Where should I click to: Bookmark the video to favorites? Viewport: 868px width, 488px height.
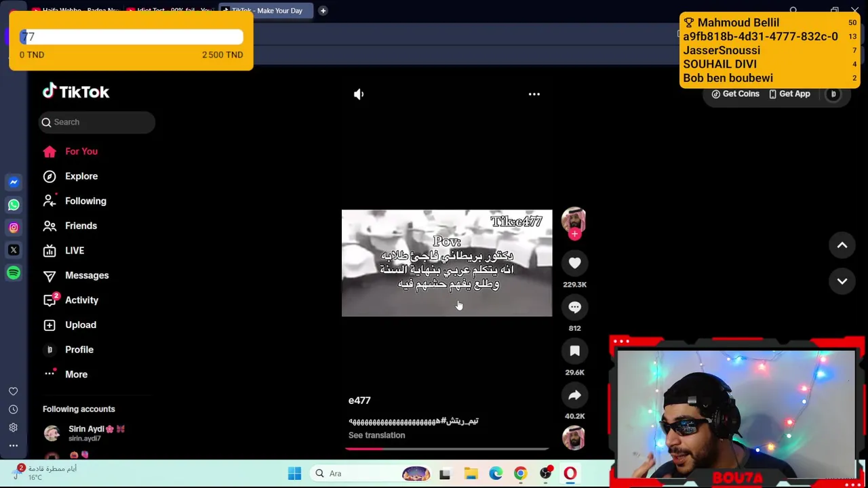574,351
